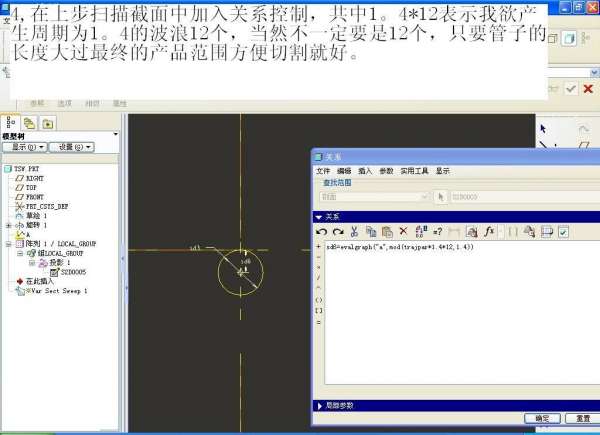This screenshot has width=600, height=435.
Task: Open the 实用工具 menu in relations dialog
Action: pyautogui.click(x=414, y=171)
